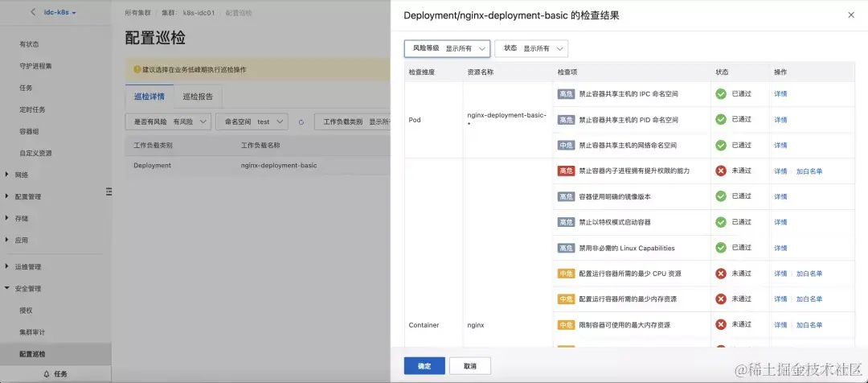Viewport: 868px width, 383px height.
Task: Click 所有集群 in the breadcrumb
Action: [x=138, y=12]
